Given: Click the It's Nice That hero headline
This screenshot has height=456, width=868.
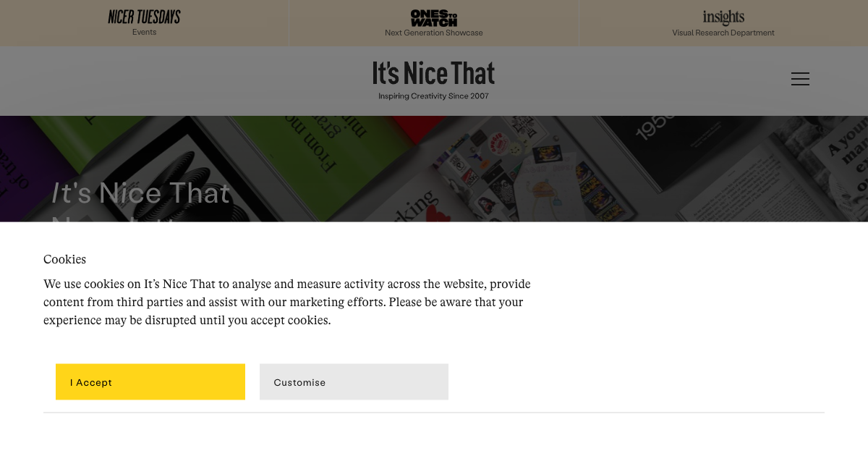Looking at the screenshot, I should click(x=141, y=193).
